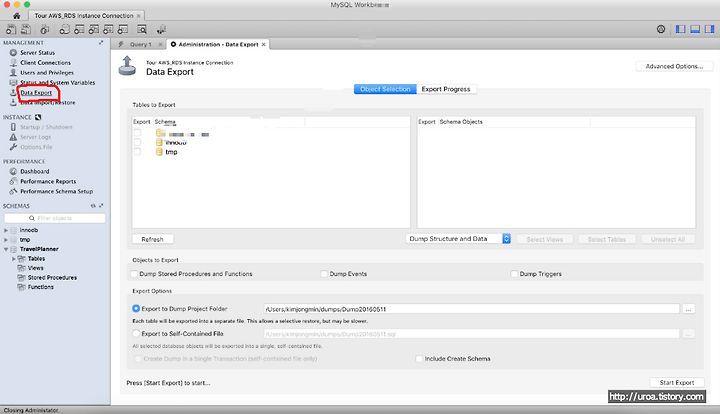Image resolution: width=720 pixels, height=414 pixels.
Task: Enable the Dump Events checkbox
Action: 324,274
